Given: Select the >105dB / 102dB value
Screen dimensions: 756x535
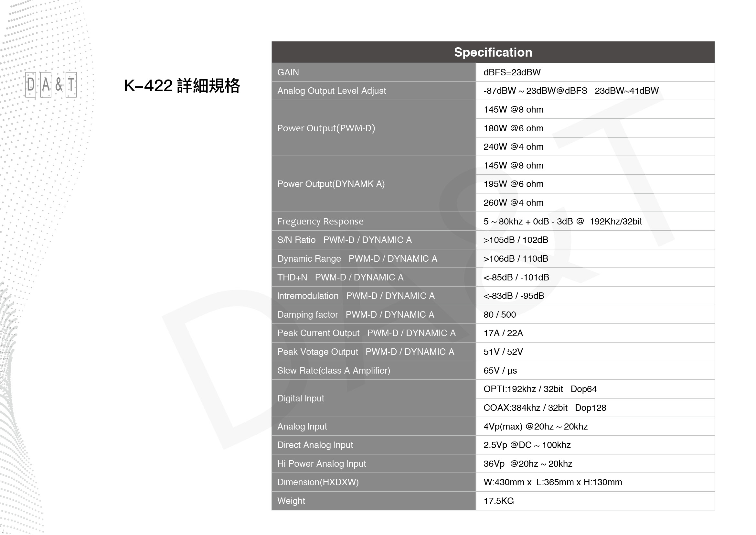Looking at the screenshot, I should (x=516, y=240).
